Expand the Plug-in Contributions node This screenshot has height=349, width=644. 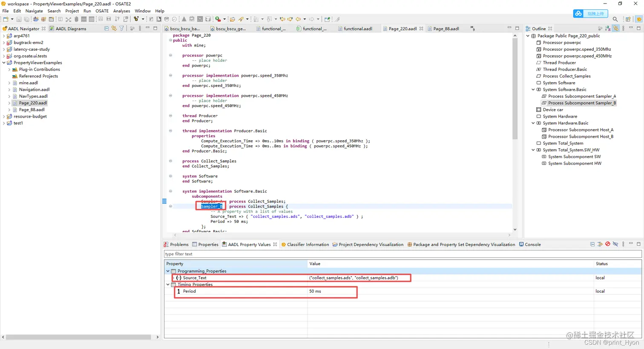(x=9, y=69)
